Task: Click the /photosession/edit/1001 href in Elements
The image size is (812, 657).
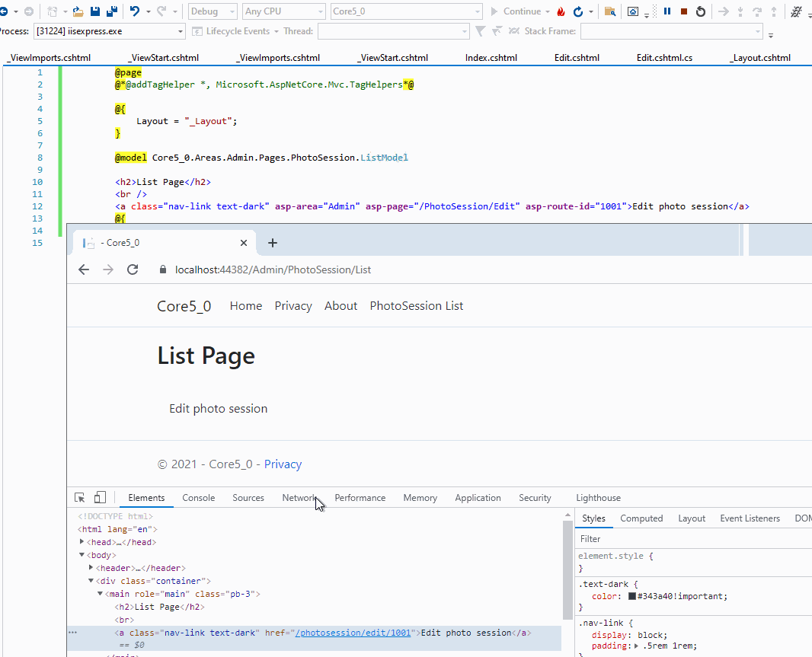Action: point(353,633)
